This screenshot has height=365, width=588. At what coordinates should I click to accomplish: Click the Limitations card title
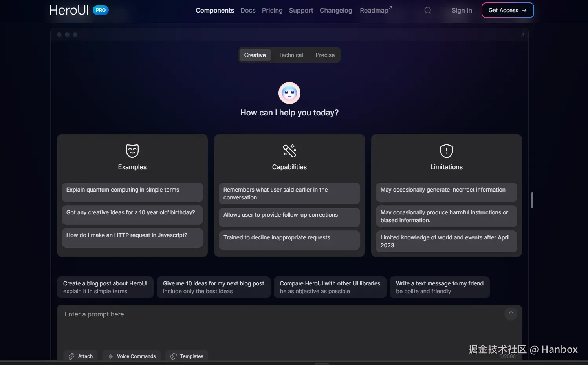(x=447, y=167)
